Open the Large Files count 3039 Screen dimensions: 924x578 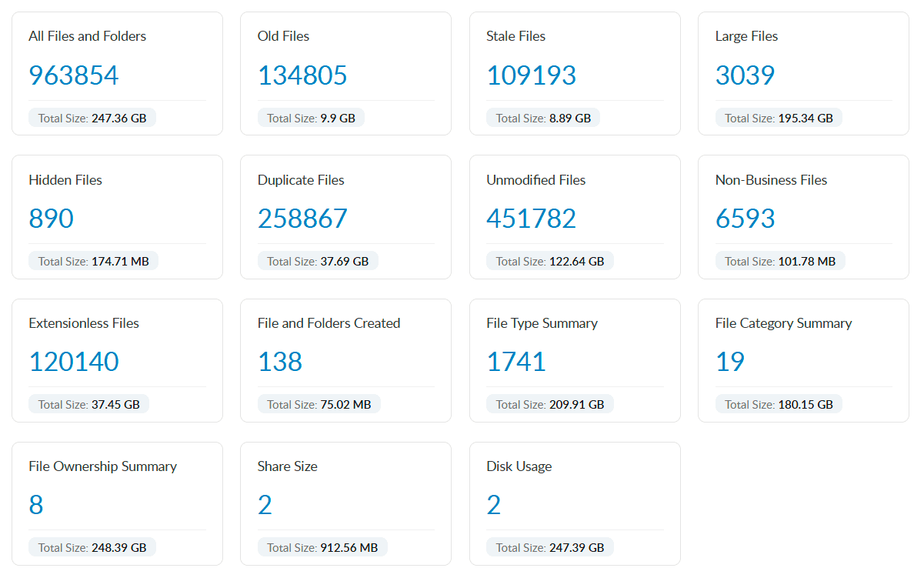click(x=745, y=75)
